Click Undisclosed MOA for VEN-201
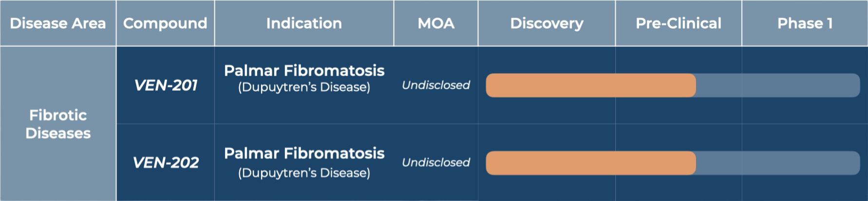The width and height of the screenshot is (868, 201). [436, 85]
